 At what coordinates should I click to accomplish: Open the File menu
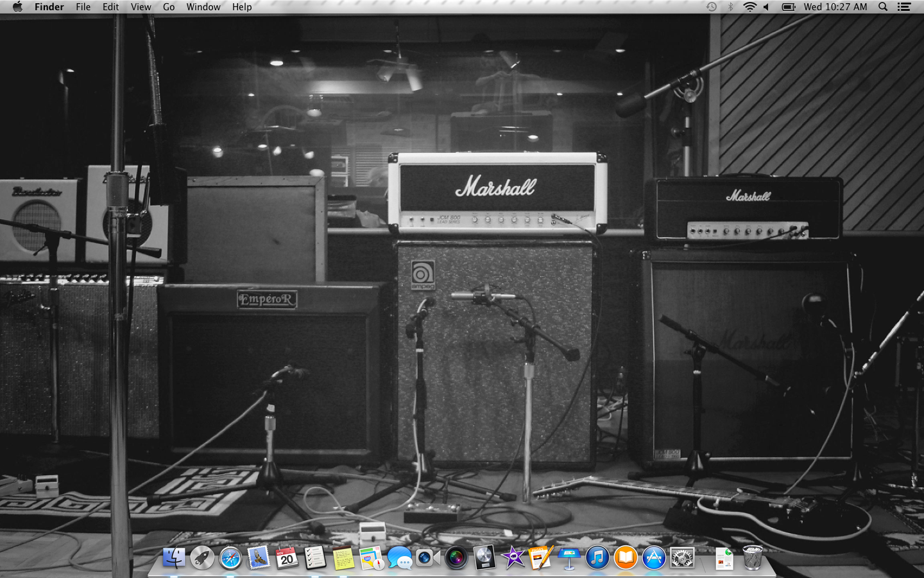tap(83, 6)
